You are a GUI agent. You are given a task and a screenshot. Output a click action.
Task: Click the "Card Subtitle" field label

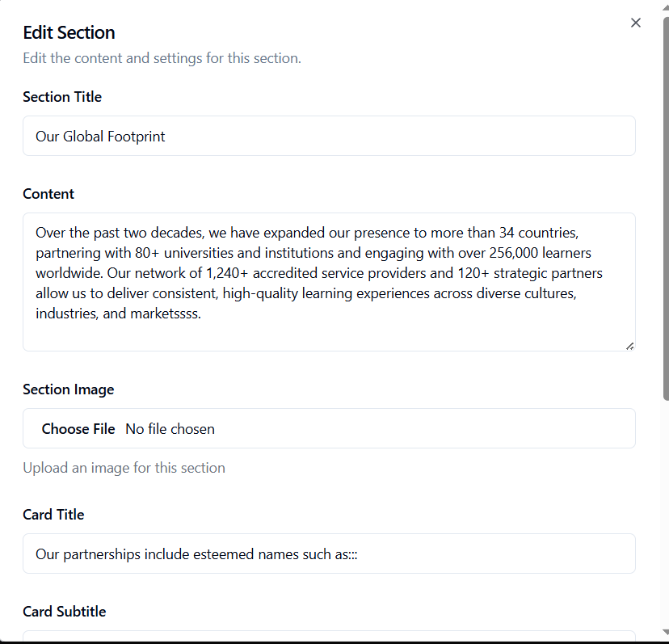tap(64, 612)
